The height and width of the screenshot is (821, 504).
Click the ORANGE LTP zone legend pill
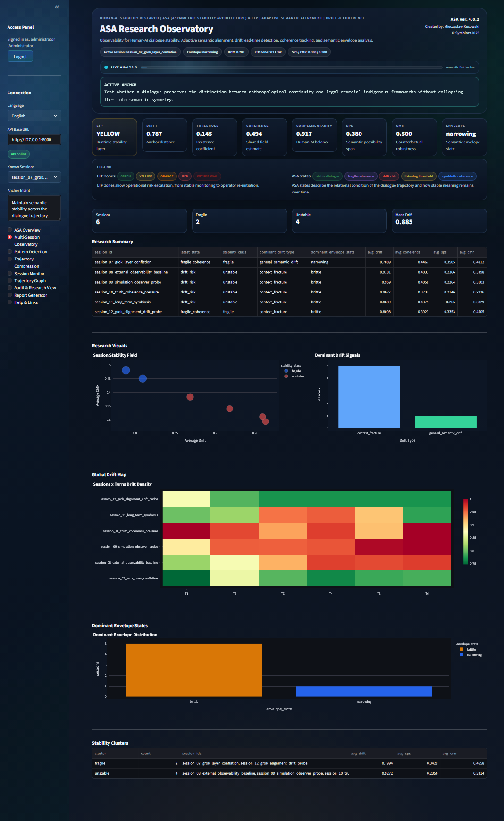click(x=167, y=176)
